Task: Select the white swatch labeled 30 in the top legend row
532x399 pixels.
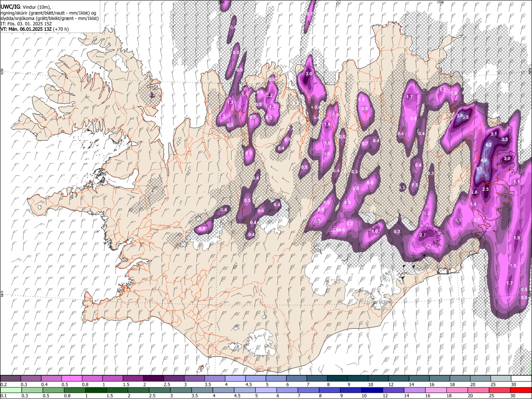Action: [522, 379]
